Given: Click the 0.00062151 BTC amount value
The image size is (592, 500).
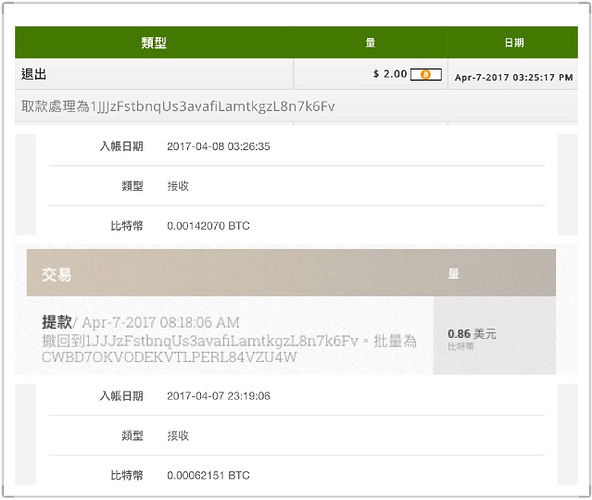Looking at the screenshot, I should pyautogui.click(x=208, y=475).
